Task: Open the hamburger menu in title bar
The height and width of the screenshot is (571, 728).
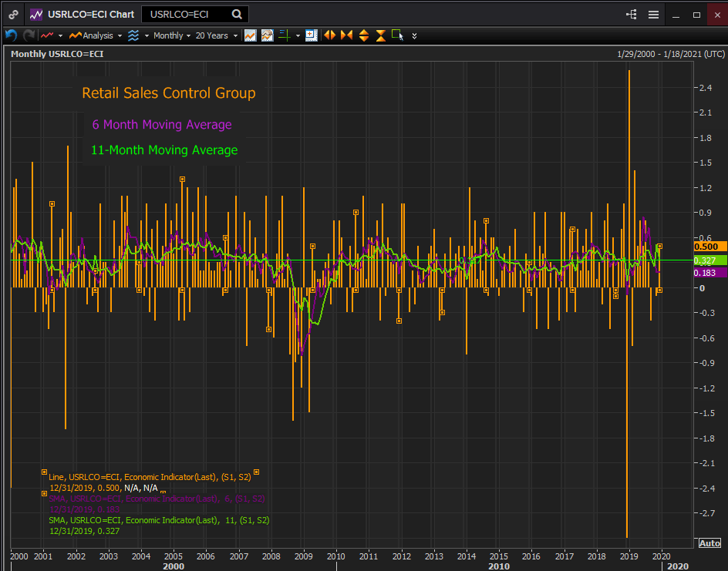Action: point(653,15)
